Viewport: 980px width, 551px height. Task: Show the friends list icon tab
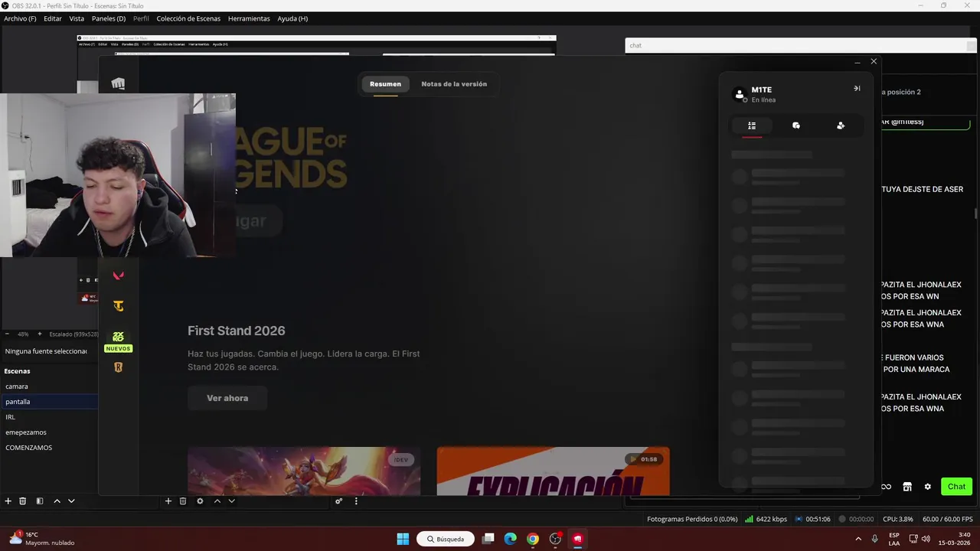coord(752,126)
